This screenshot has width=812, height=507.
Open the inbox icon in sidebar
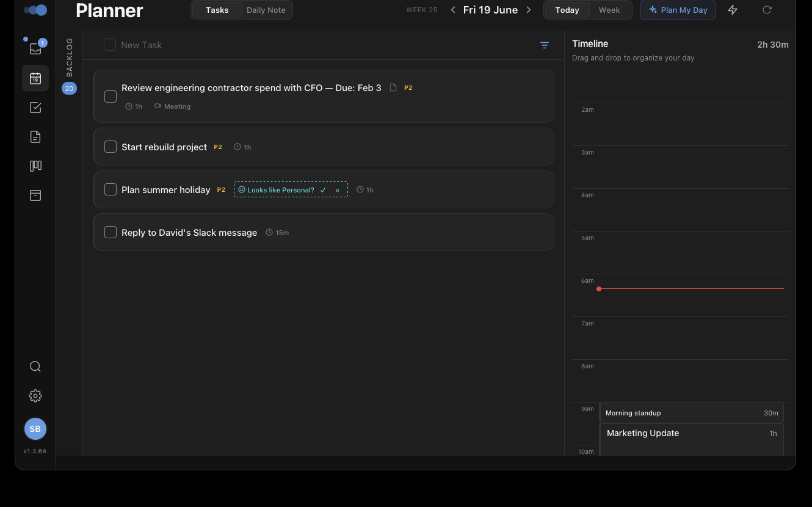pos(35,49)
